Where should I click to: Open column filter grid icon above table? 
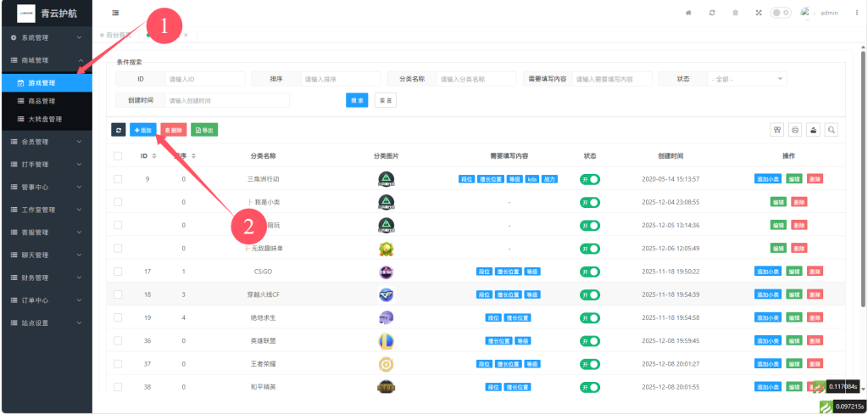pos(777,130)
